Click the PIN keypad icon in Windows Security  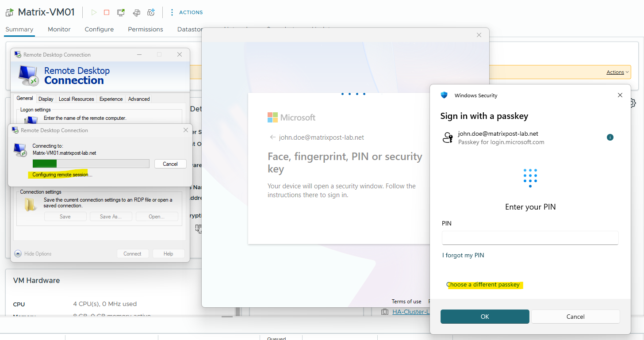coord(530,178)
